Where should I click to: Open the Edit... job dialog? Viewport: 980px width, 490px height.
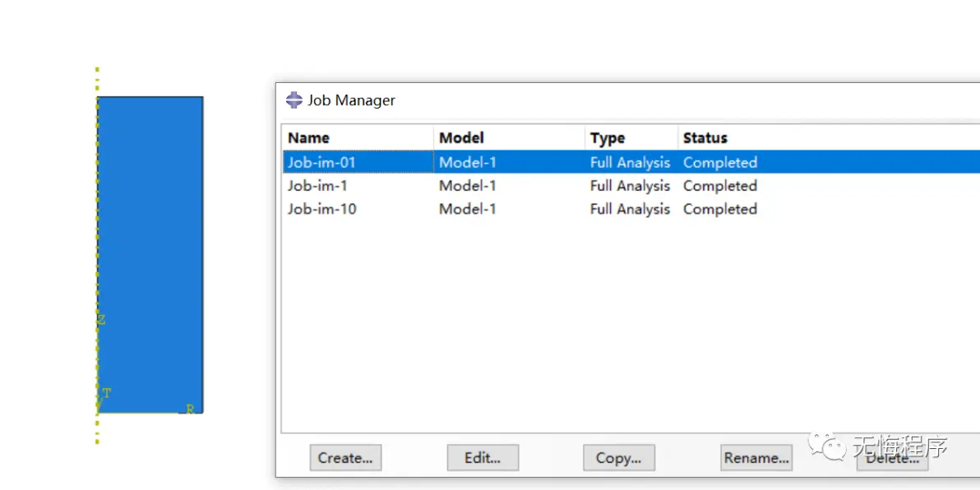(x=483, y=458)
